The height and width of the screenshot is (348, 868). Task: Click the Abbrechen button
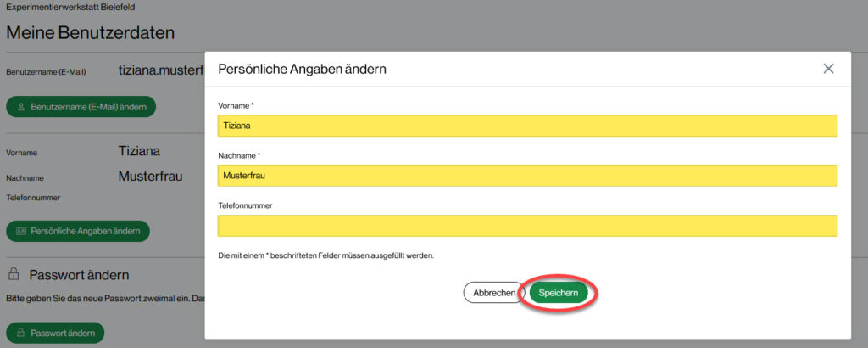[x=494, y=293]
